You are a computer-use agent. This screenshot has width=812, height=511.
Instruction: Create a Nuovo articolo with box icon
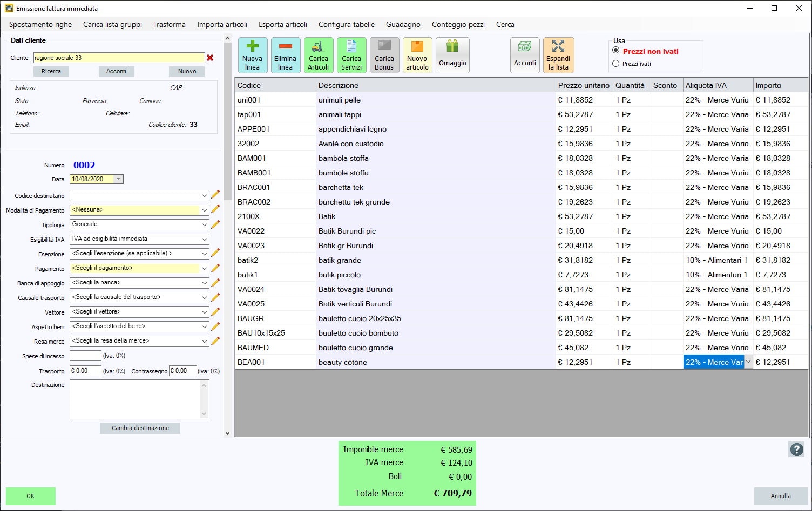click(x=417, y=55)
